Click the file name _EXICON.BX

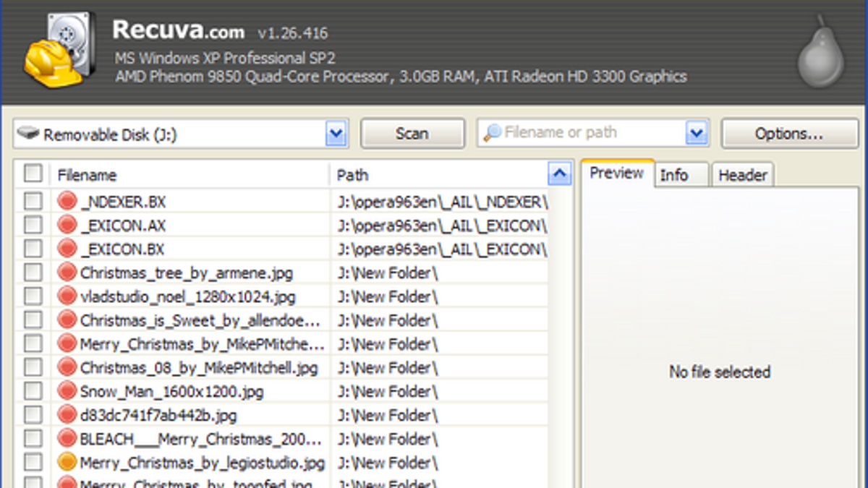pos(122,249)
